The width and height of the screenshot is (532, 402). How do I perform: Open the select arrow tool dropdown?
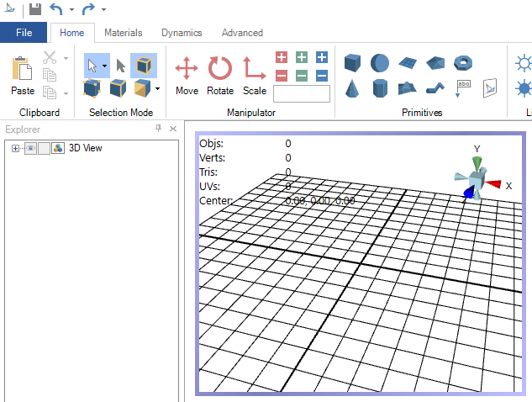pos(104,65)
